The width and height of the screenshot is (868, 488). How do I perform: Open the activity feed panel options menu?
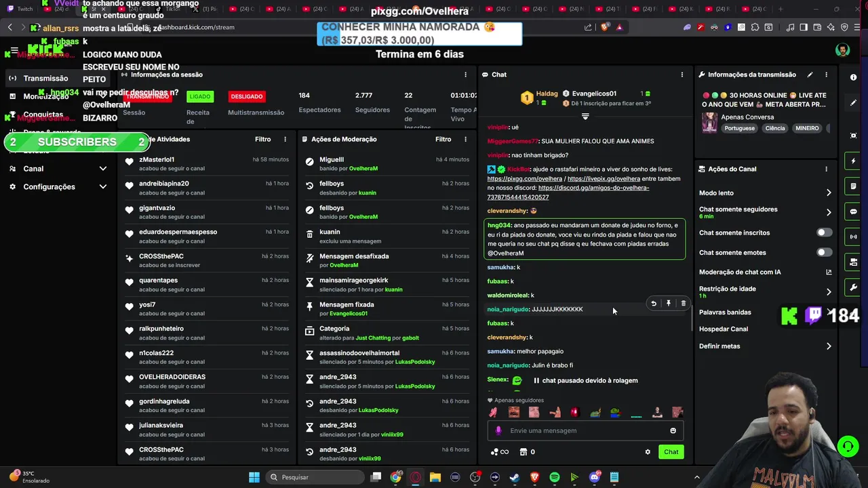pos(285,139)
